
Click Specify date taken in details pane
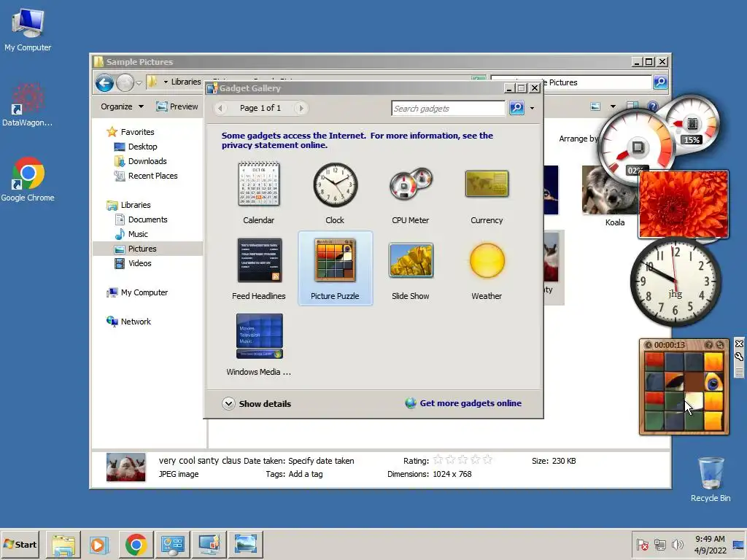pos(321,461)
